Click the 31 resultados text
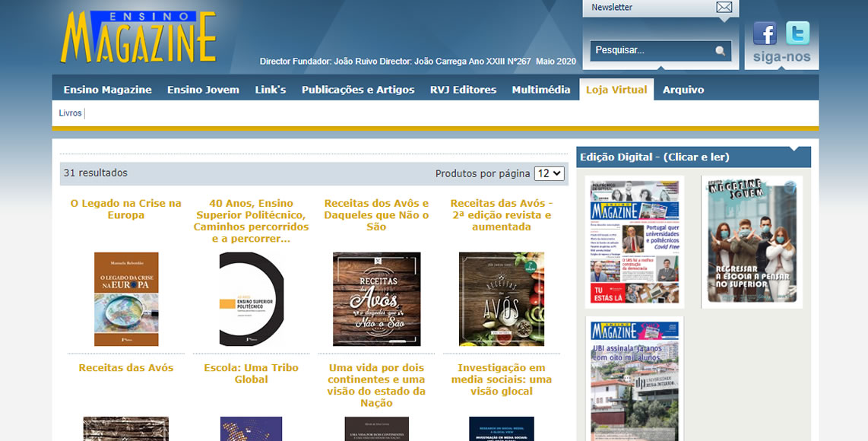868x441 pixels. pyautogui.click(x=95, y=173)
